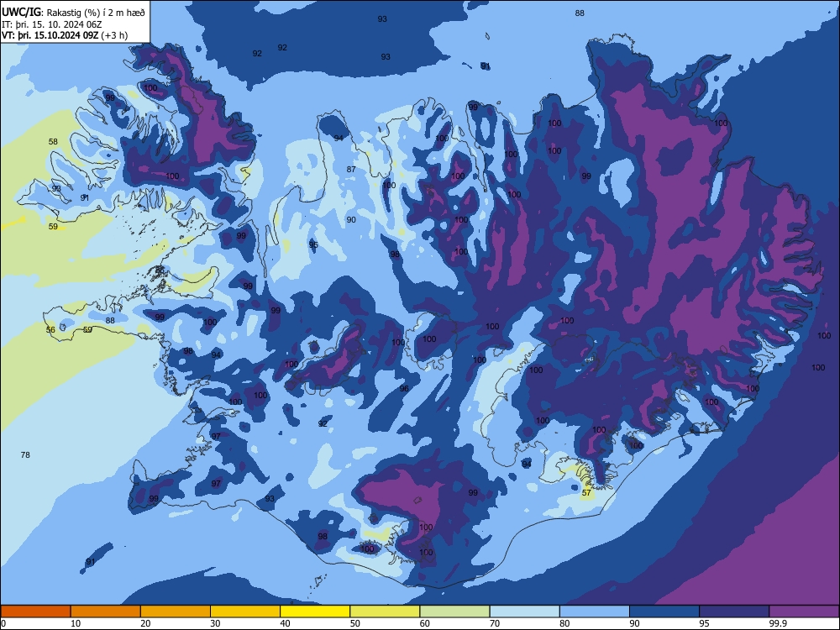The height and width of the screenshot is (630, 840).
Task: Click the '70' legend scale label
Action: point(495,623)
